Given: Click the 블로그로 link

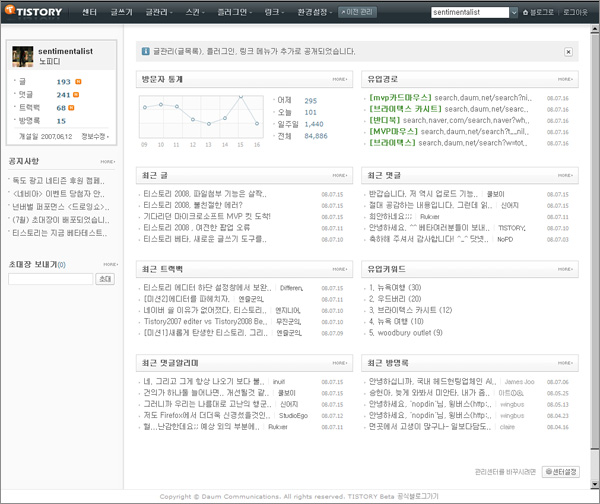Looking at the screenshot, I should [x=541, y=12].
